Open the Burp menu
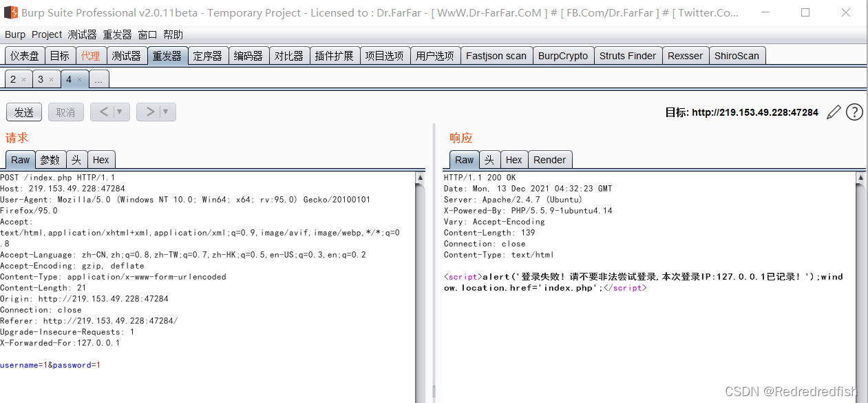 [15, 34]
